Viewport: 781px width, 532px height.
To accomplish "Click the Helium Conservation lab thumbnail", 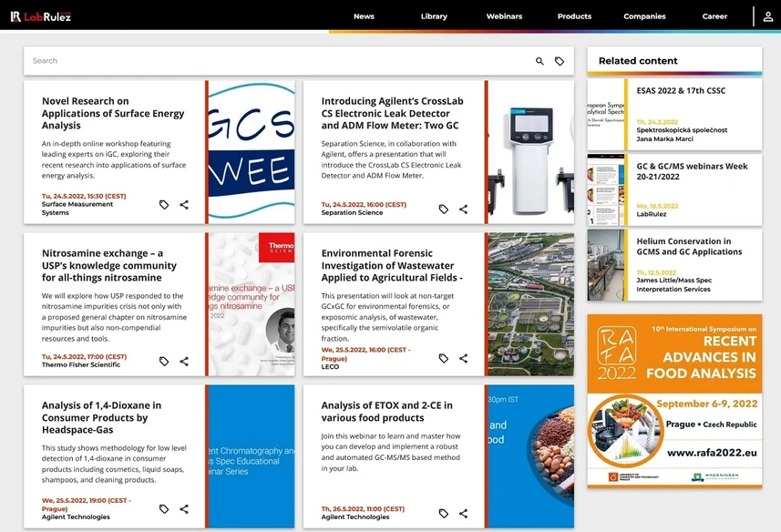I will point(606,265).
